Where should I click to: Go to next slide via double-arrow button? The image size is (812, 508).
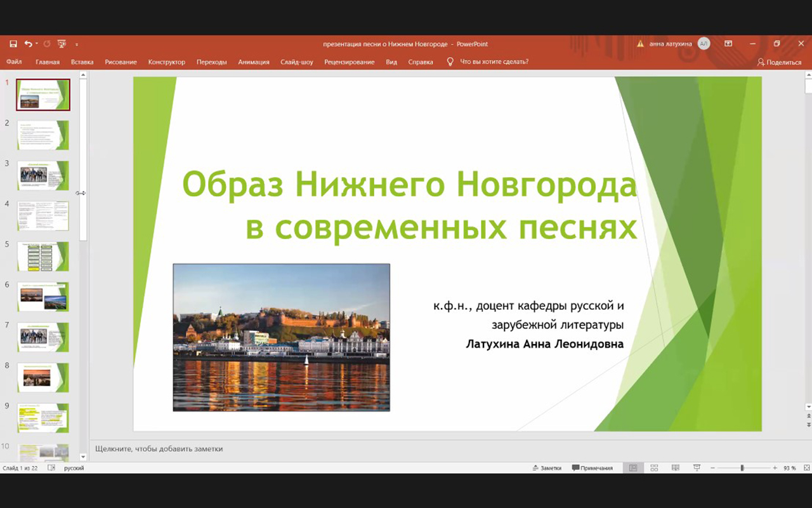[808, 424]
